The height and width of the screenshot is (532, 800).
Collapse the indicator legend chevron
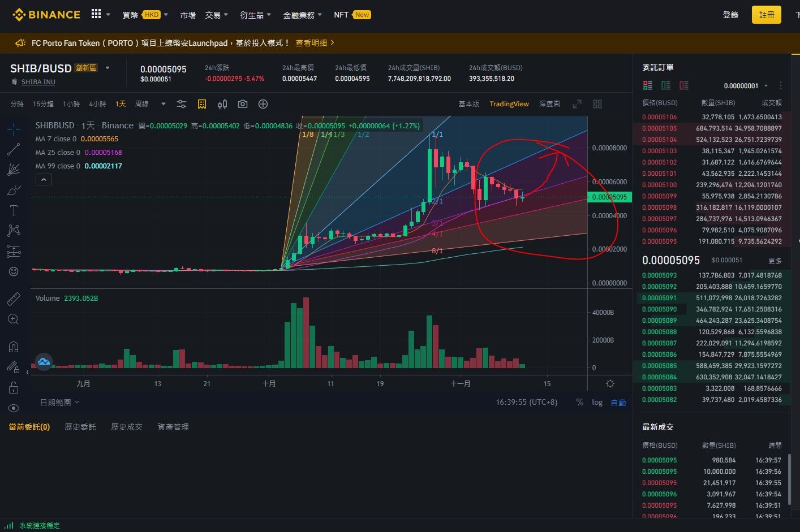coord(44,179)
